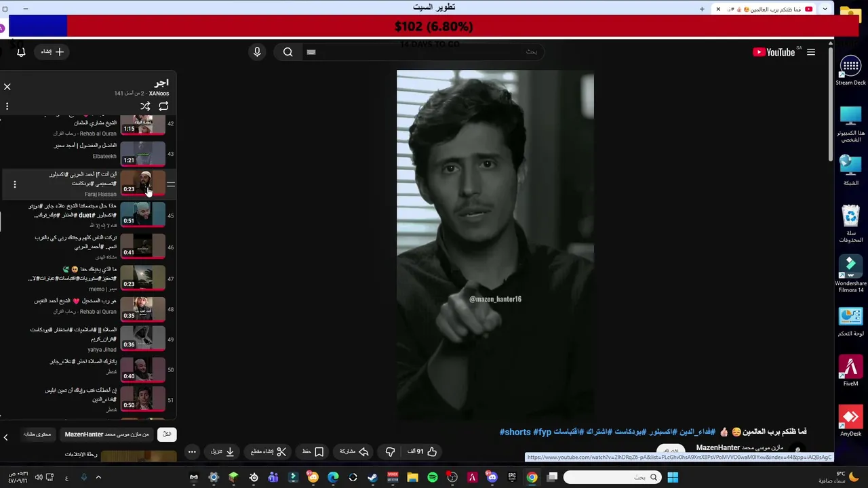
Task: Click the Create (+) button
Action: coord(52,52)
